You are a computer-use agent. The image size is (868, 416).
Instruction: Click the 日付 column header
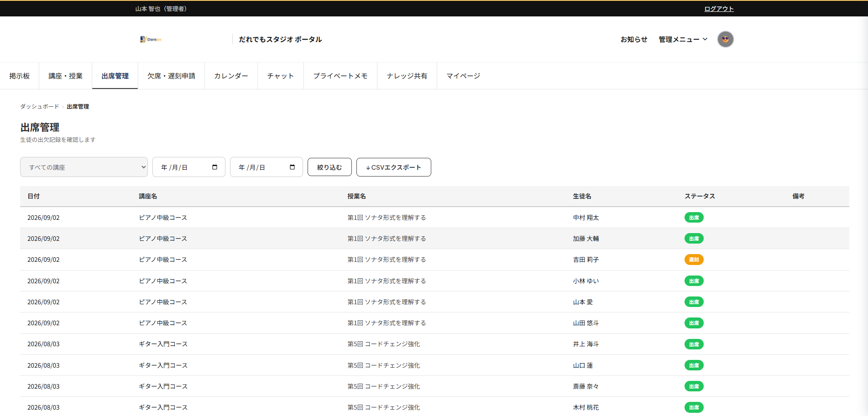pyautogui.click(x=34, y=196)
